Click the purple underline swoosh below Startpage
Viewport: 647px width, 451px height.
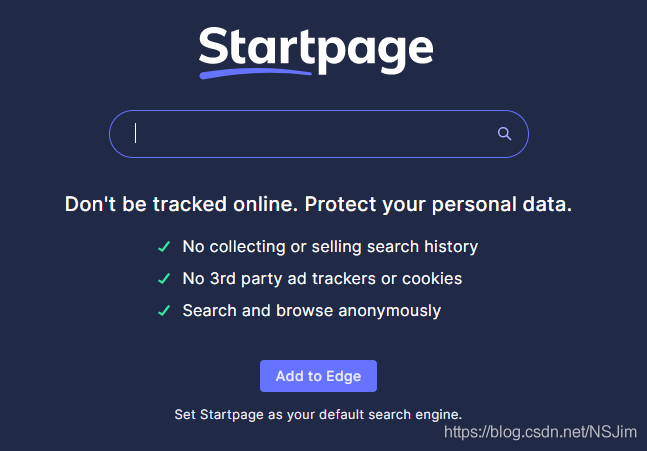click(x=255, y=73)
